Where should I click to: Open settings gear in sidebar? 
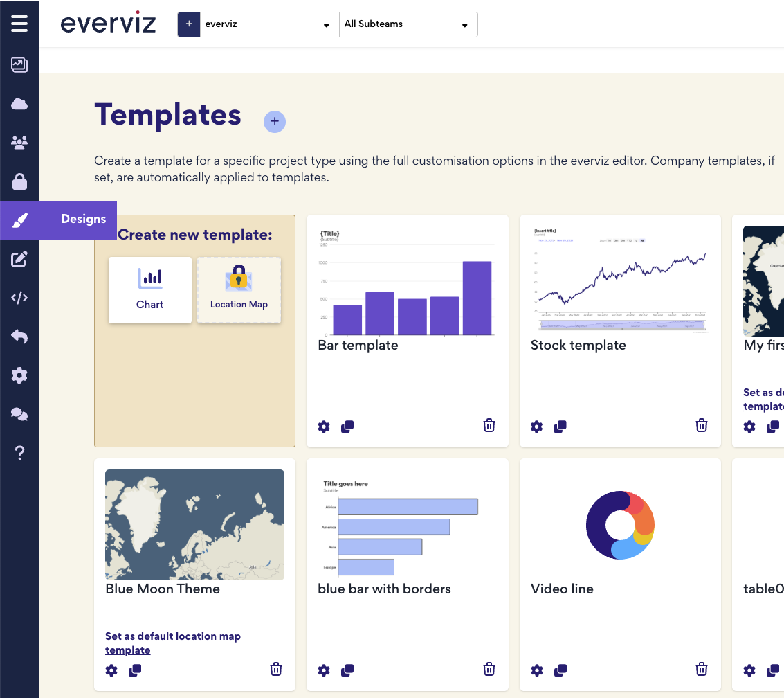[x=19, y=375]
